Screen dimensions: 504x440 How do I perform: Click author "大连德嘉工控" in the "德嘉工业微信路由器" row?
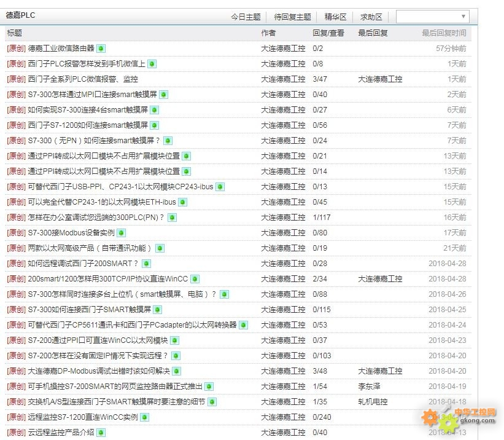[x=283, y=49]
